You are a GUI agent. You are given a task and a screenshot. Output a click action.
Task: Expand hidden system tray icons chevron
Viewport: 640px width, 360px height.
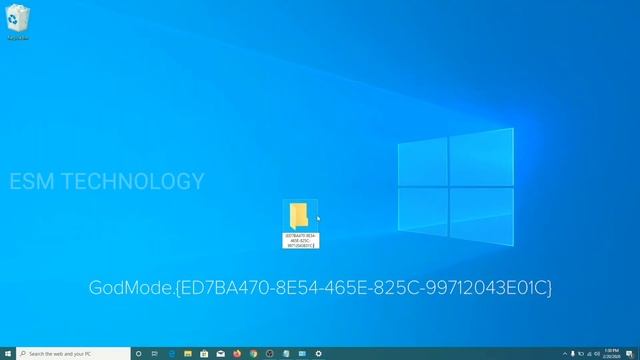click(565, 354)
